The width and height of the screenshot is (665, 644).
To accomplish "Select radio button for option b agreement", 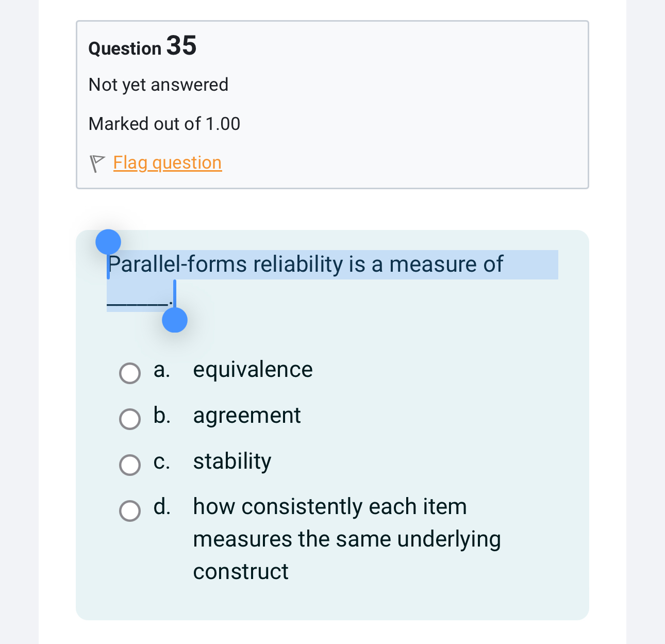I will pyautogui.click(x=130, y=419).
